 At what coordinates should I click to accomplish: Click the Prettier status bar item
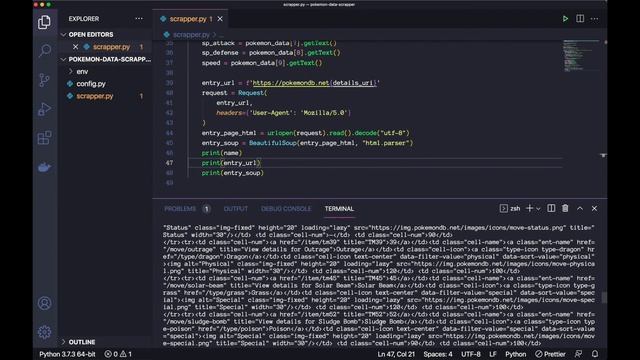click(x=550, y=354)
